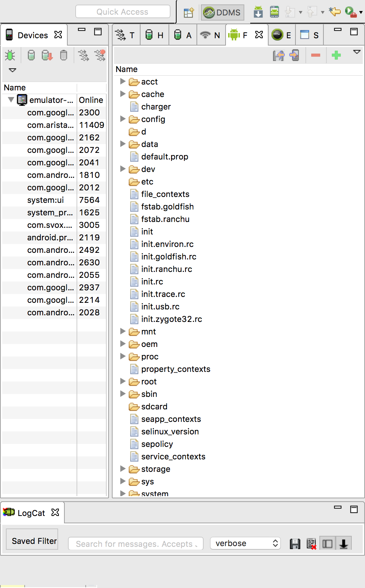Click Push a file onto the device icon

[294, 55]
